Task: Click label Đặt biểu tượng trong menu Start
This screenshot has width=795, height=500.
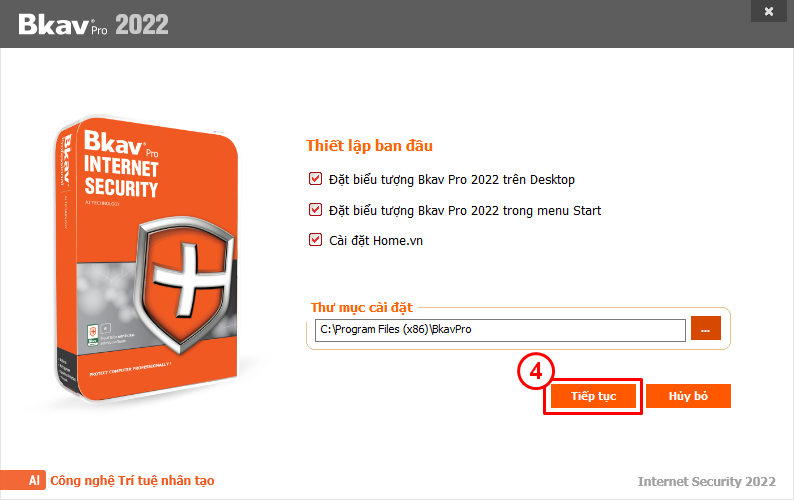Action: (465, 210)
